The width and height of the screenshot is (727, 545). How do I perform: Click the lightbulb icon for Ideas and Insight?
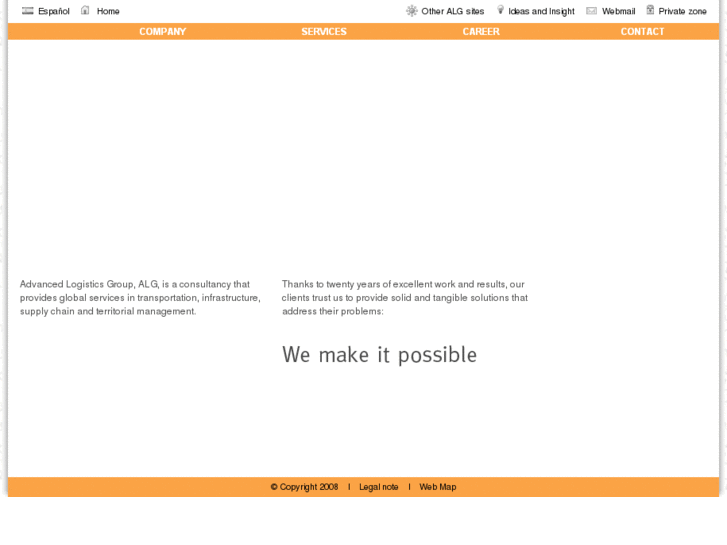(500, 10)
